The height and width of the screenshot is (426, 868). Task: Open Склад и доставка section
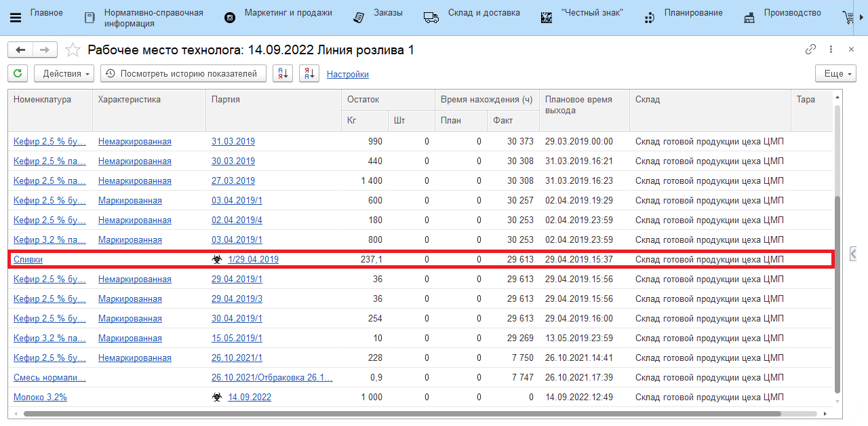484,13
